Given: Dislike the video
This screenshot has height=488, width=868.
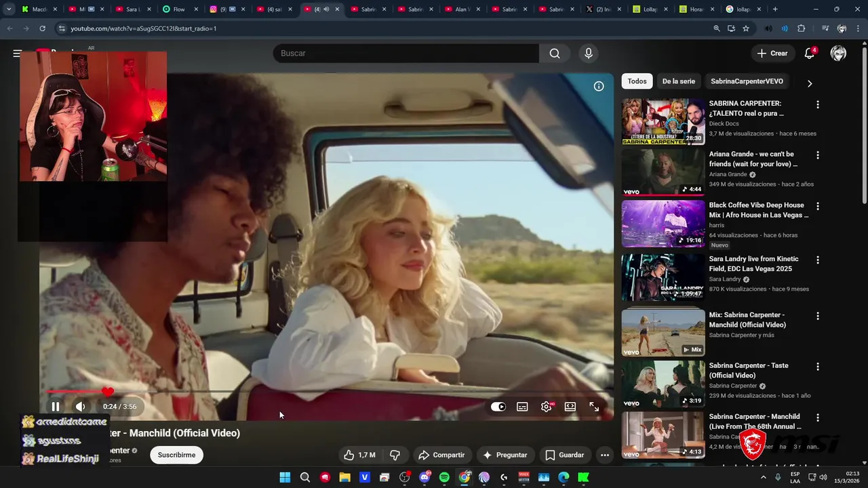Looking at the screenshot, I should 395,455.
